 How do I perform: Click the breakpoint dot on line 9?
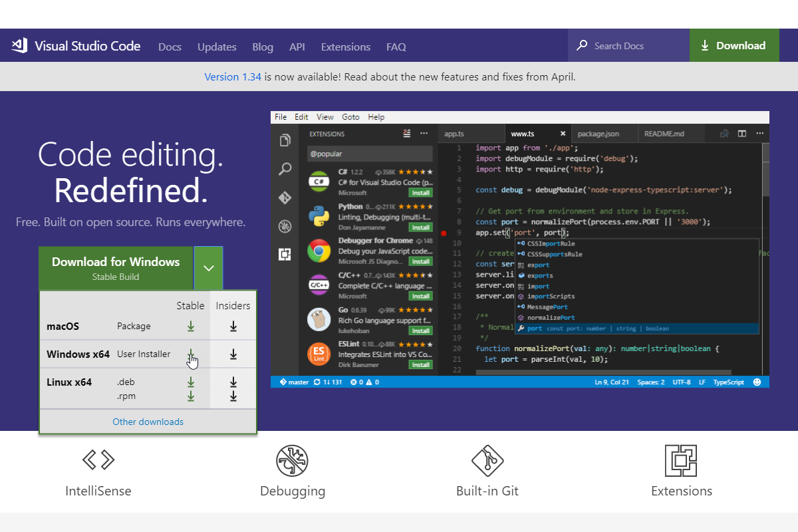click(444, 233)
